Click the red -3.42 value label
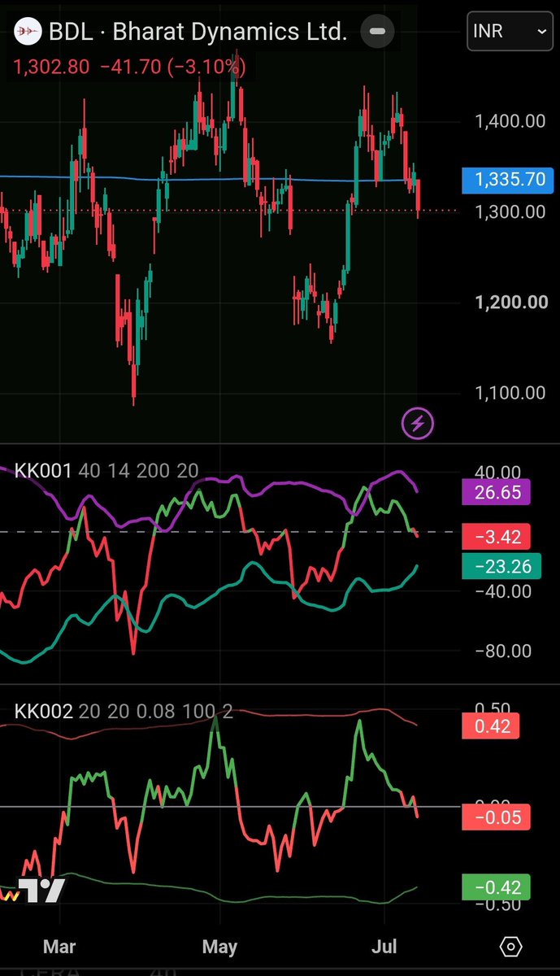The image size is (560, 976). coord(496,536)
